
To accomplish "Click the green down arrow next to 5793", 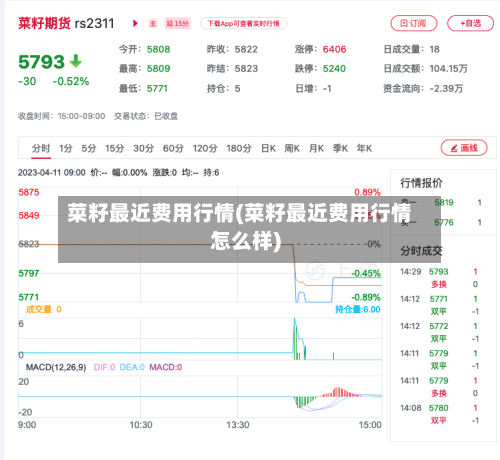I will pyautogui.click(x=76, y=61).
